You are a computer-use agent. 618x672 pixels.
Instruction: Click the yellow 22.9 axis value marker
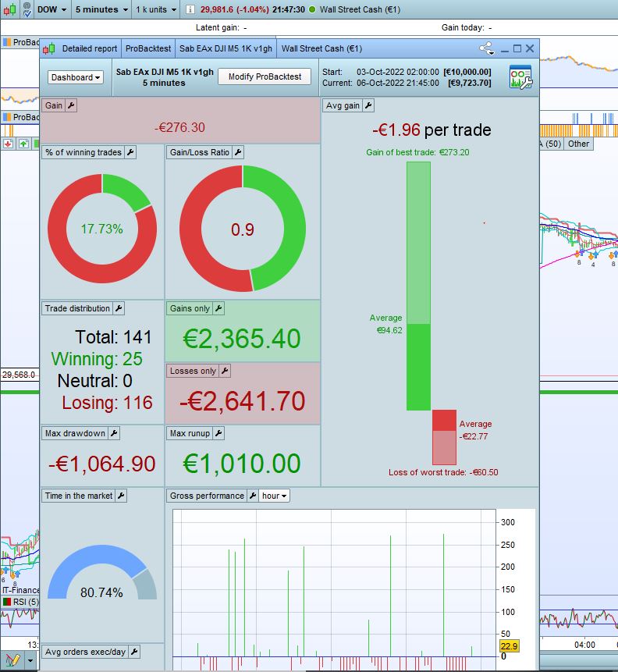click(x=509, y=646)
